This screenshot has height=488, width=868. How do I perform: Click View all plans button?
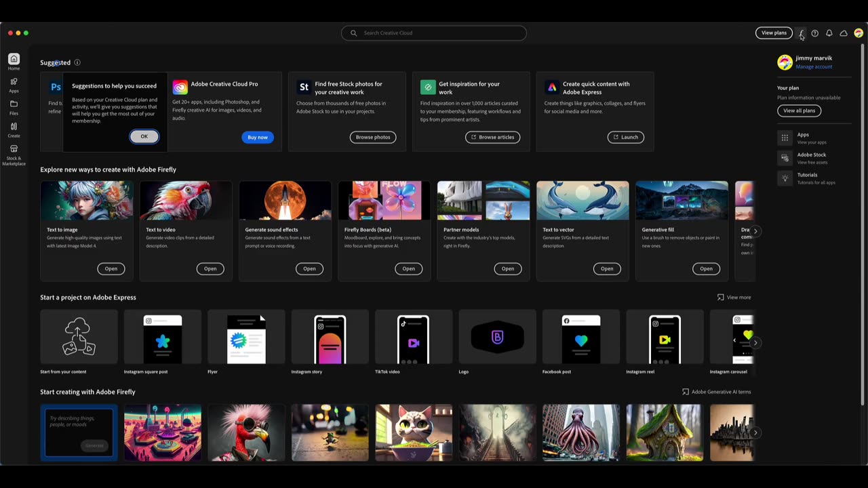point(800,110)
